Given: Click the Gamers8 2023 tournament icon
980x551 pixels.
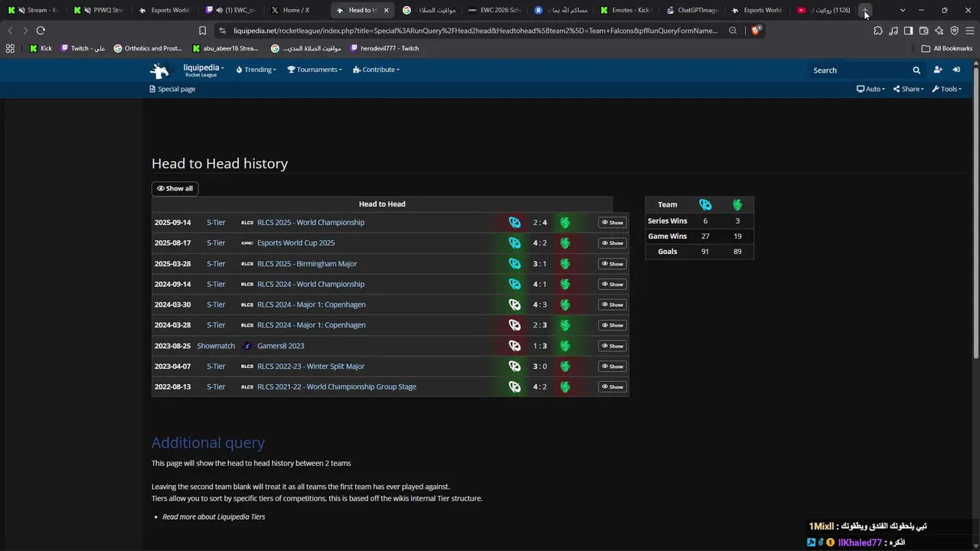Looking at the screenshot, I should 247,346.
